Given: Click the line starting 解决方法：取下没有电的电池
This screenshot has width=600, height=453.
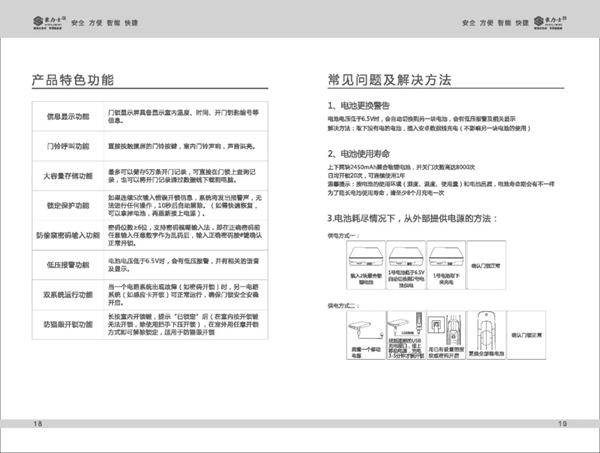Looking at the screenshot, I should click(x=429, y=128).
